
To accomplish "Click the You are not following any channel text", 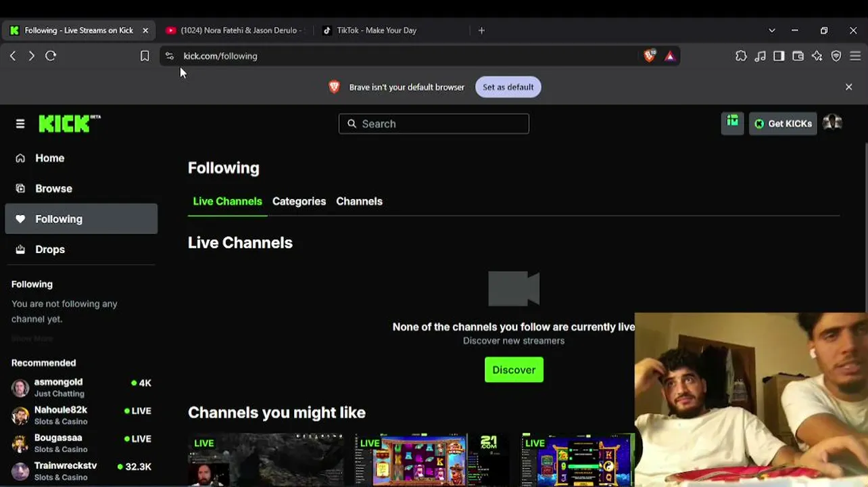I will pyautogui.click(x=64, y=311).
